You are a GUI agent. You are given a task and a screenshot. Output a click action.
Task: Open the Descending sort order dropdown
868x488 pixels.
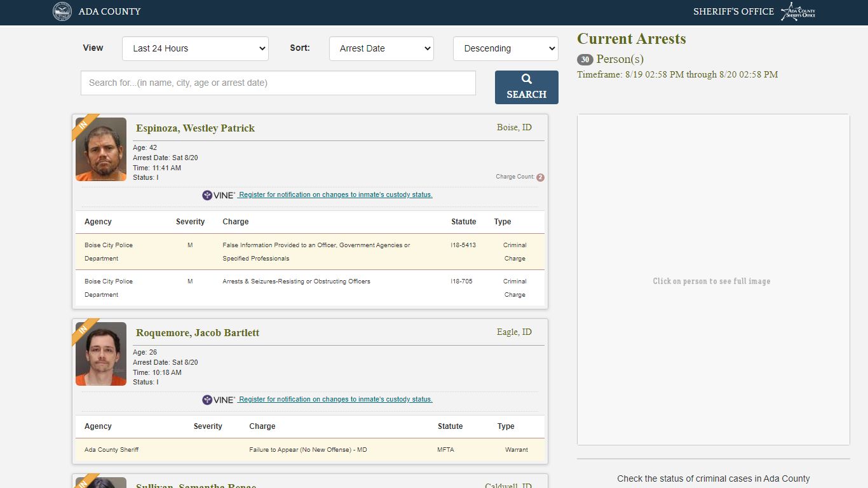pos(506,48)
